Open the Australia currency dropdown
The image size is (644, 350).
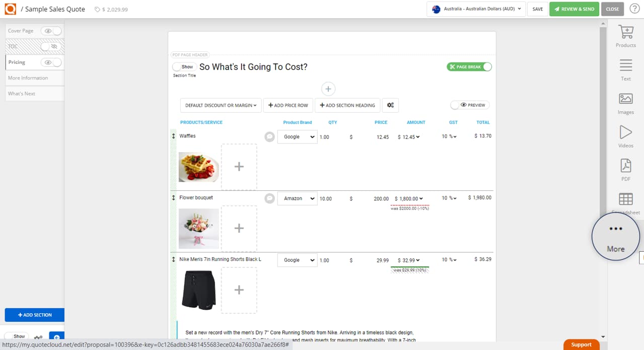click(475, 9)
